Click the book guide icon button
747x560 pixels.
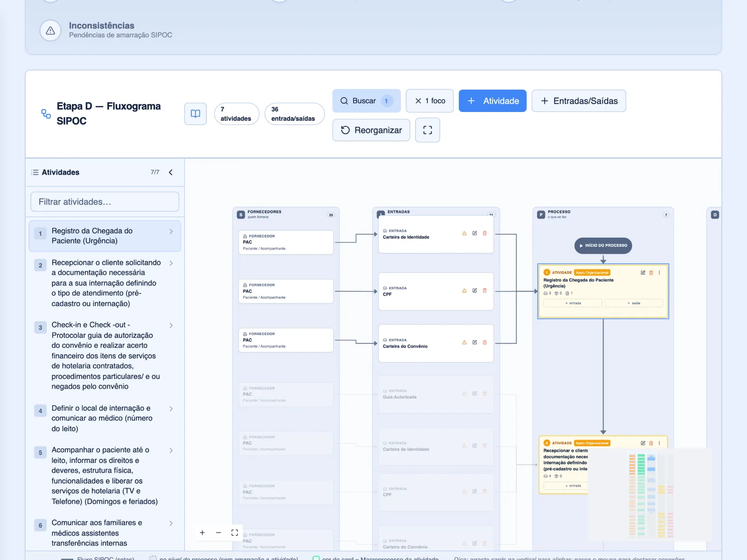pos(196,114)
